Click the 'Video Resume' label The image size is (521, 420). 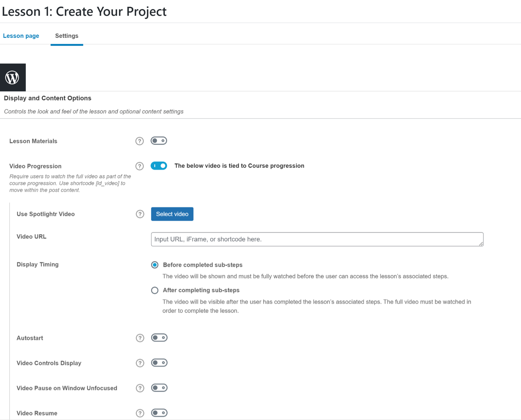37,413
